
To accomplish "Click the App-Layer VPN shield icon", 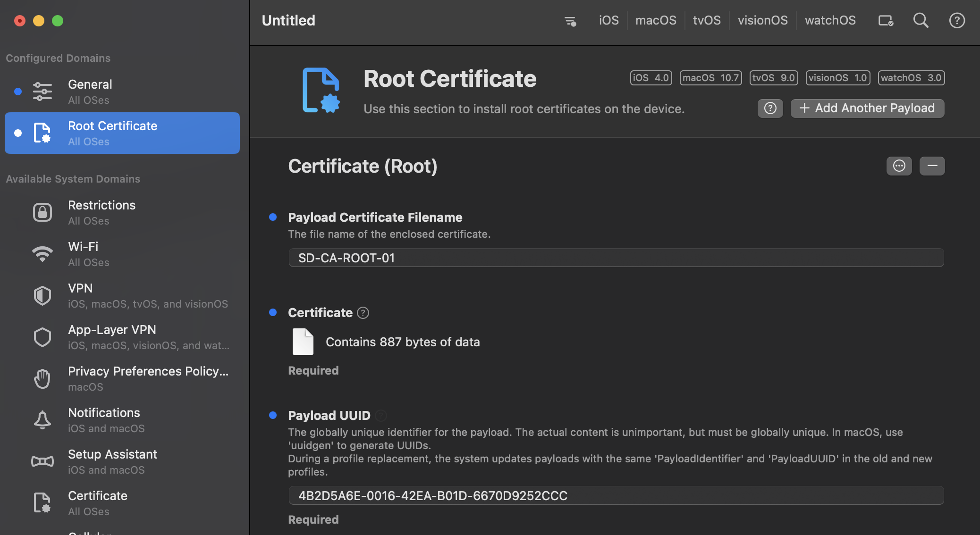I will click(42, 337).
